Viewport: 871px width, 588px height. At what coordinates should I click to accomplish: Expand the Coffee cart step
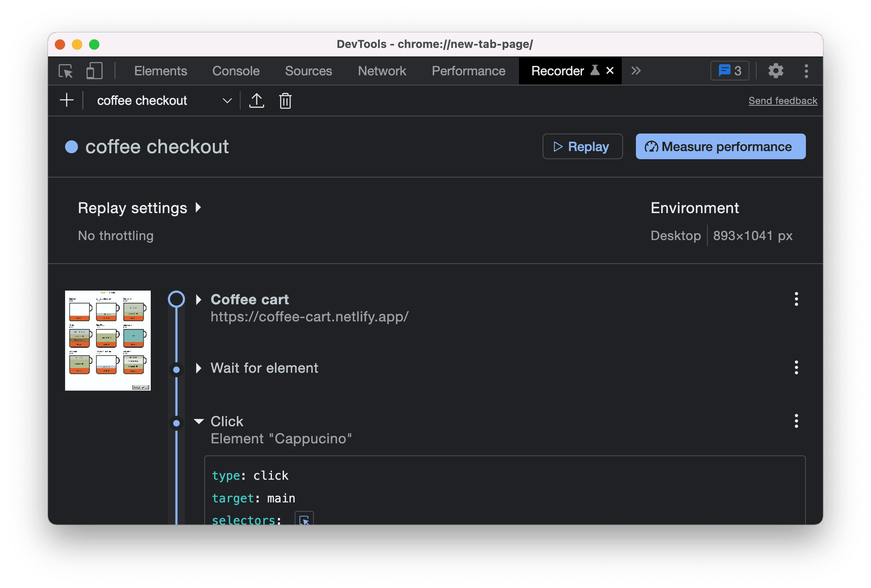(x=198, y=299)
